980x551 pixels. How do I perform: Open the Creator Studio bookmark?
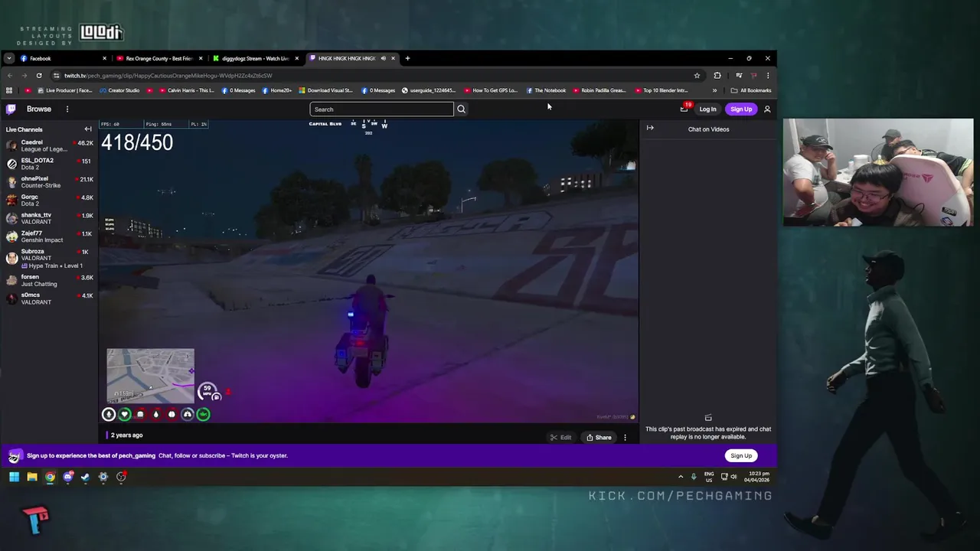pyautogui.click(x=119, y=90)
